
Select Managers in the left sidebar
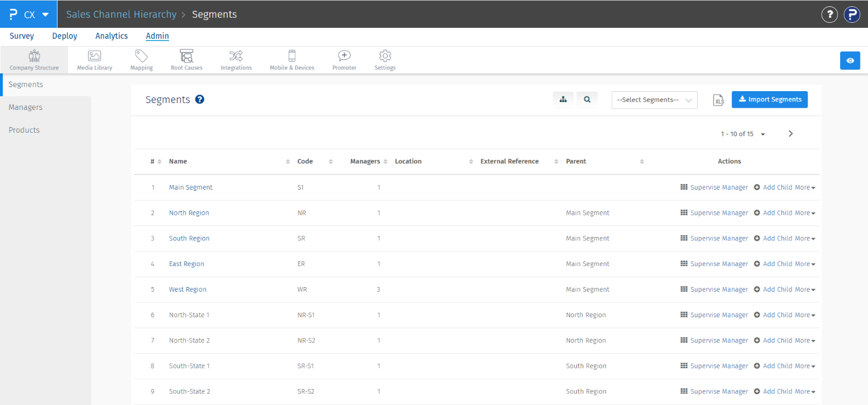click(x=26, y=107)
